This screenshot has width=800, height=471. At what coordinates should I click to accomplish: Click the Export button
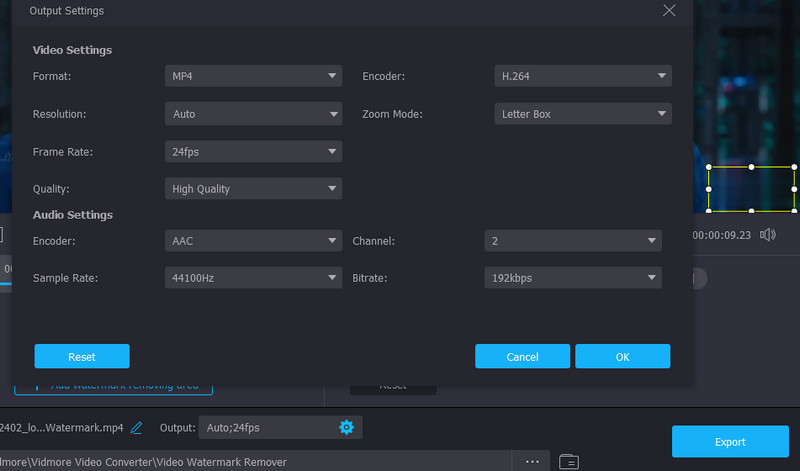click(x=729, y=441)
